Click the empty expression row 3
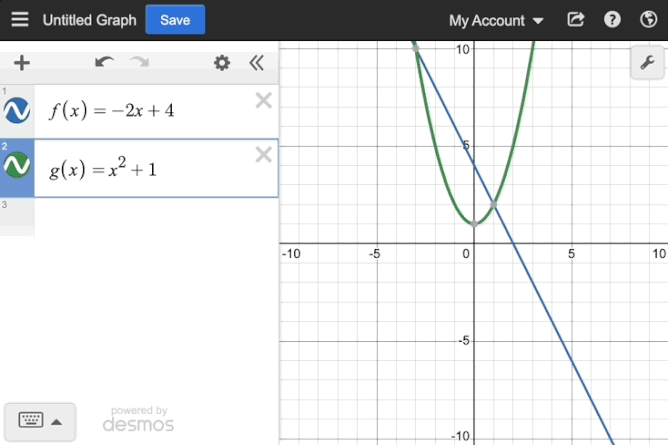This screenshot has height=445, width=668. click(150, 217)
